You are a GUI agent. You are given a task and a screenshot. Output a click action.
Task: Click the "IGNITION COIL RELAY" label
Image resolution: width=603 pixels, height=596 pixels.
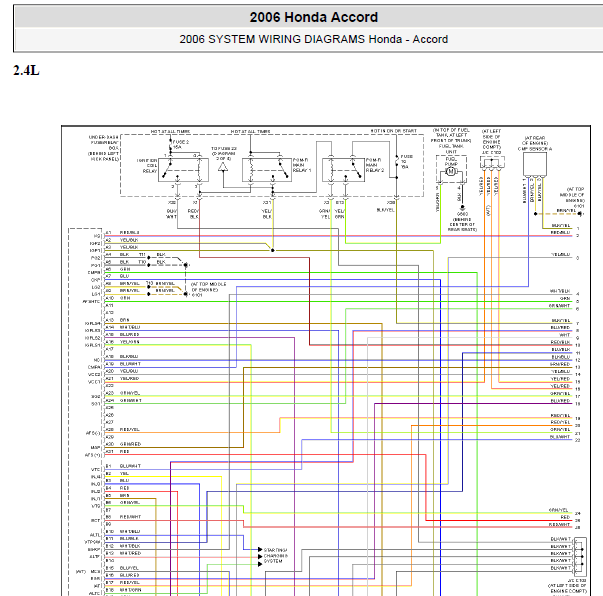tap(147, 166)
